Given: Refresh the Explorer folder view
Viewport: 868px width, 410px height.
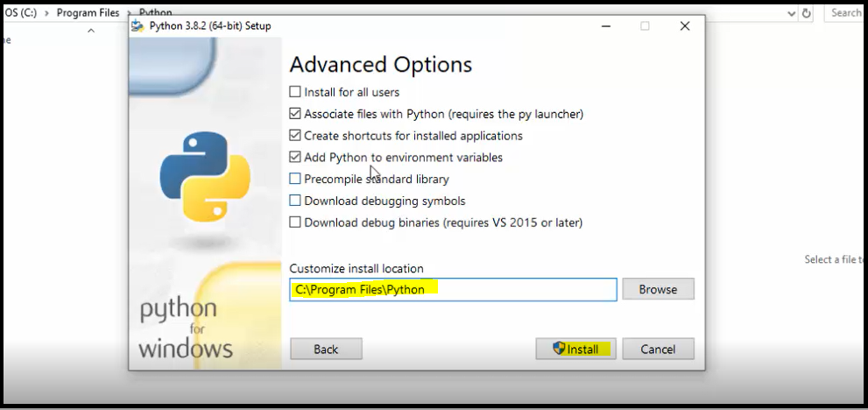Looking at the screenshot, I should pyautogui.click(x=807, y=14).
